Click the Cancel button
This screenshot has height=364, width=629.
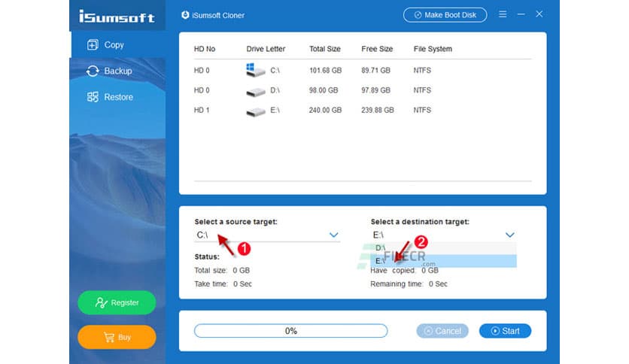pyautogui.click(x=442, y=331)
